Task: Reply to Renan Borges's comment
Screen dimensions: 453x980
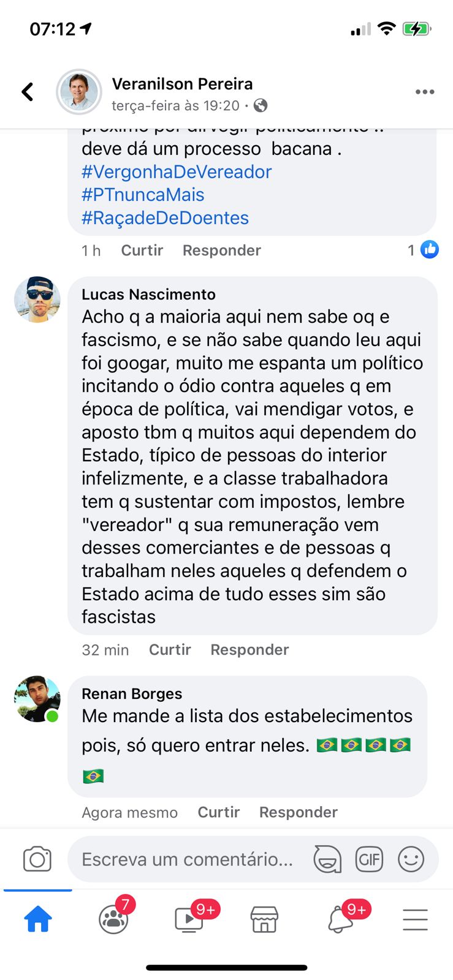Action: (x=298, y=812)
